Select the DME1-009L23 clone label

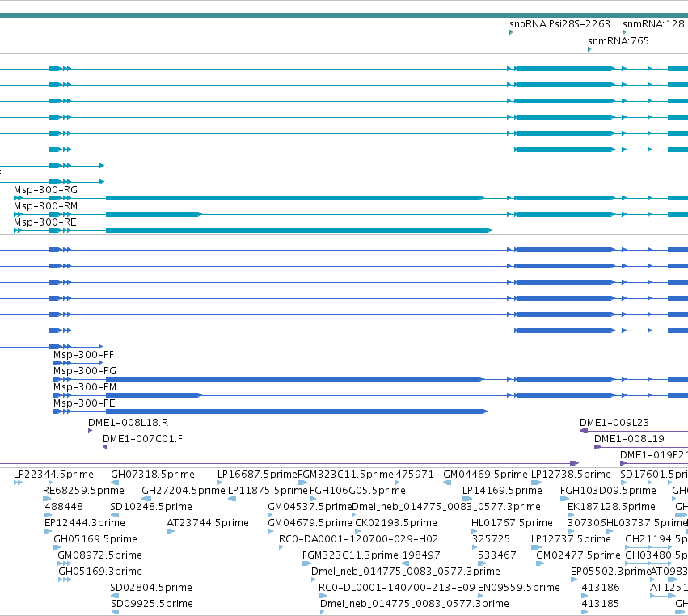pyautogui.click(x=614, y=423)
